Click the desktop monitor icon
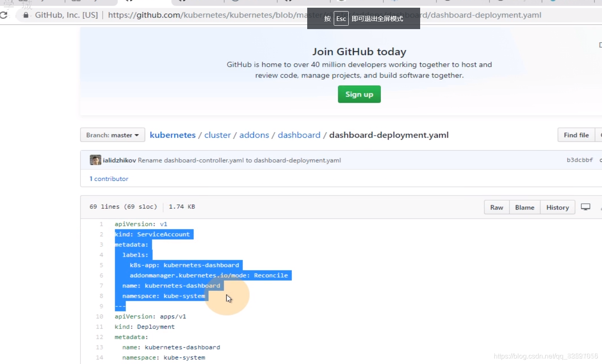The height and width of the screenshot is (364, 602). coord(585,207)
